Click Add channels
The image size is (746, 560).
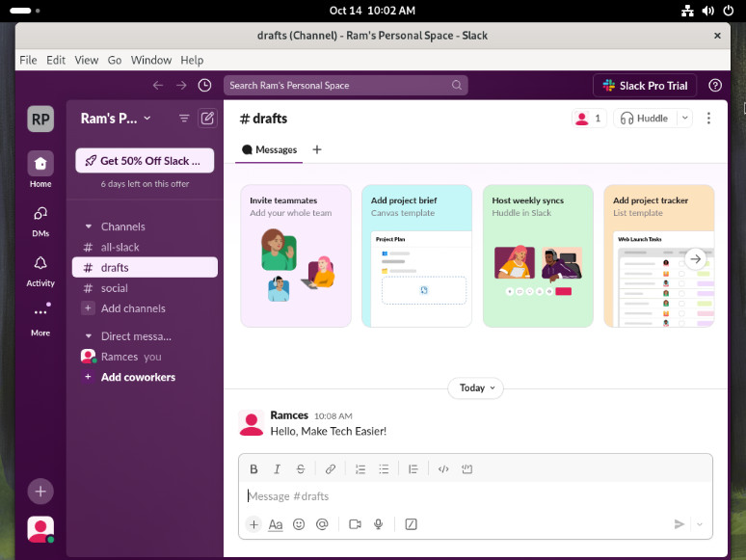point(145,308)
